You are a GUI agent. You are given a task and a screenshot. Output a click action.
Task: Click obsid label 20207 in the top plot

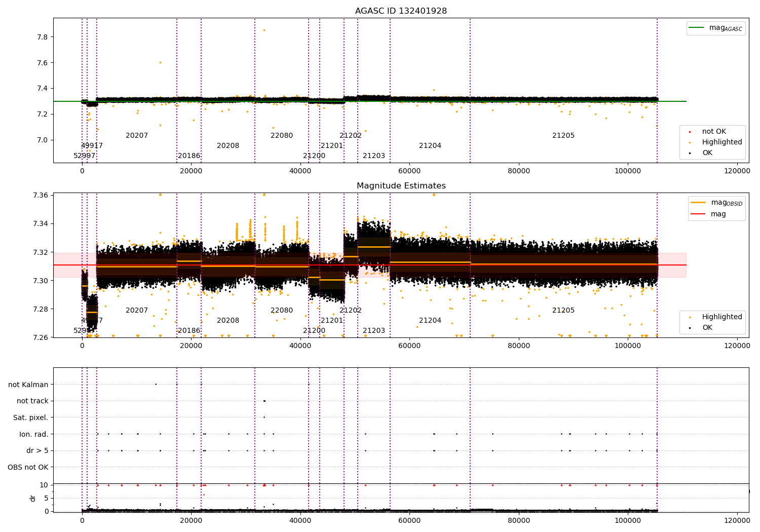pyautogui.click(x=137, y=136)
